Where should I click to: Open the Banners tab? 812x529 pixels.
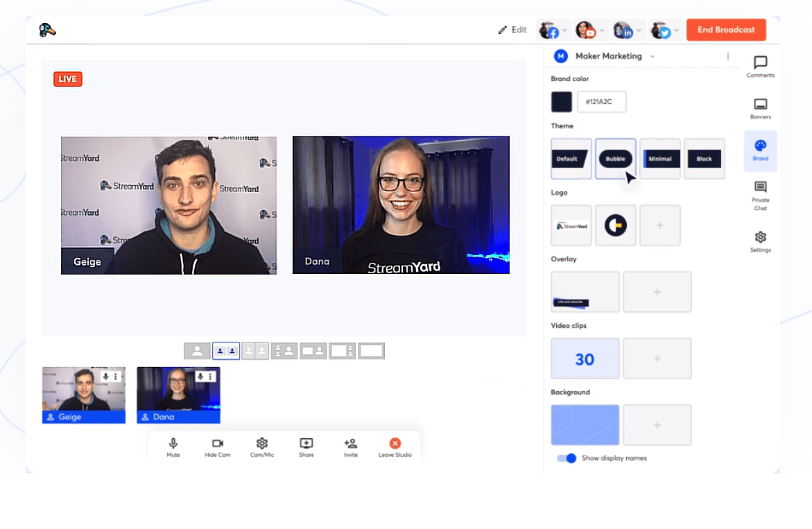(x=760, y=109)
